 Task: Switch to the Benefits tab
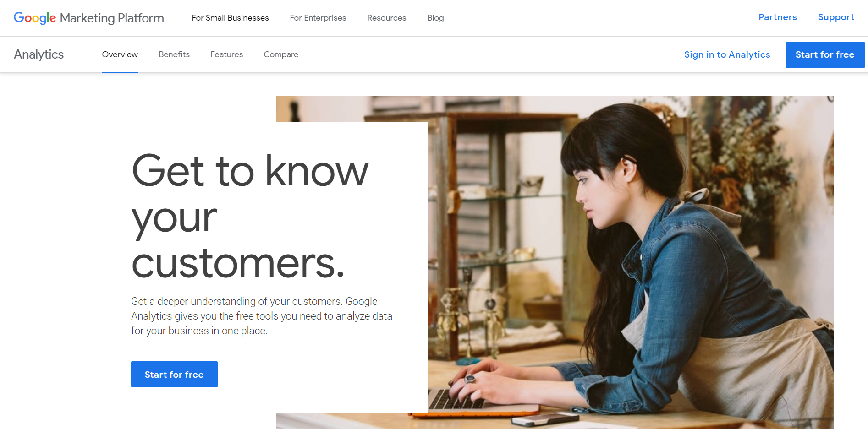tap(174, 54)
